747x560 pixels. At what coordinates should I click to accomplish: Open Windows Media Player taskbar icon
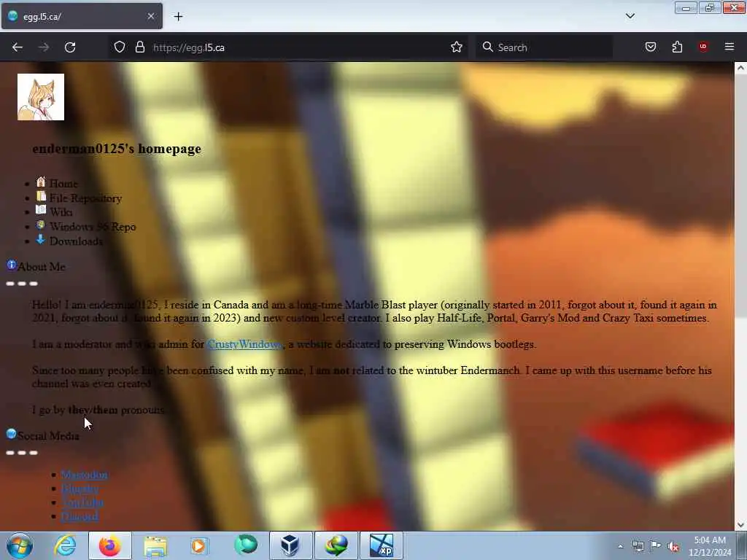(200, 545)
